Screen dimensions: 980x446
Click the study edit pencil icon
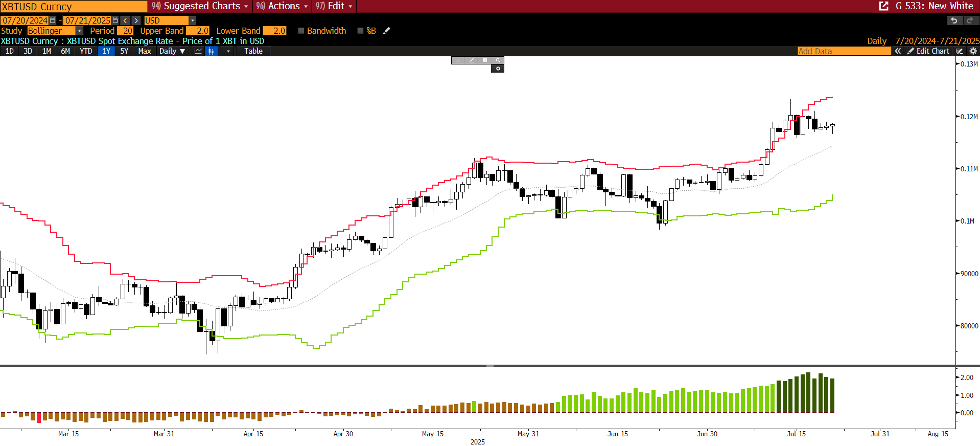(x=387, y=31)
